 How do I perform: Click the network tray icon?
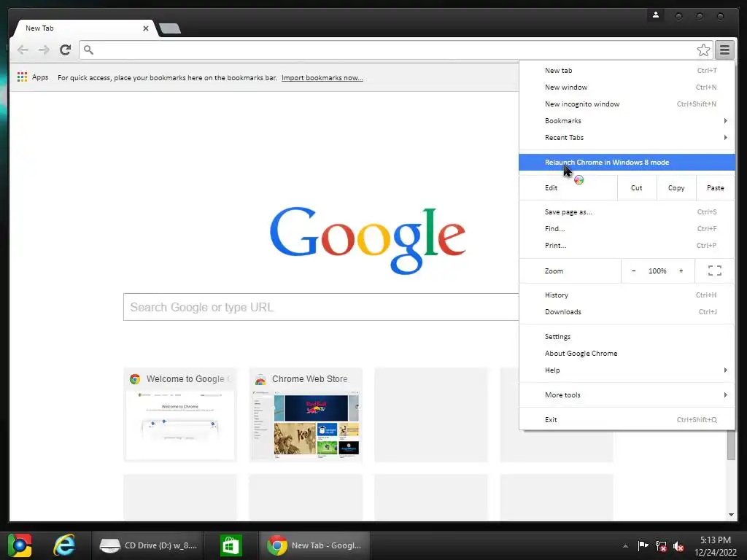[x=661, y=545]
